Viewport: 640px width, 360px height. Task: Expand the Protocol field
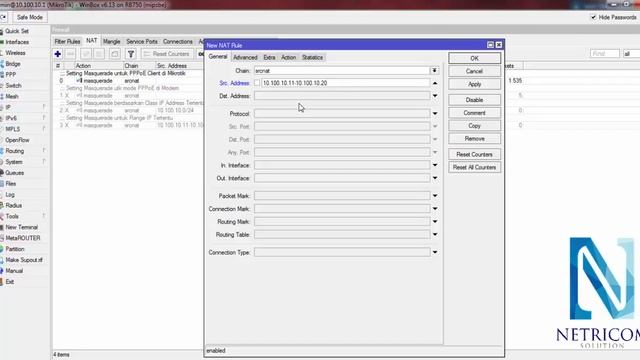click(435, 113)
